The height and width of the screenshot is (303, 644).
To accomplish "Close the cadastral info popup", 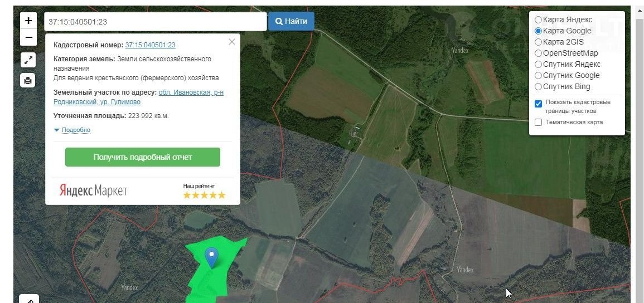I will [232, 42].
